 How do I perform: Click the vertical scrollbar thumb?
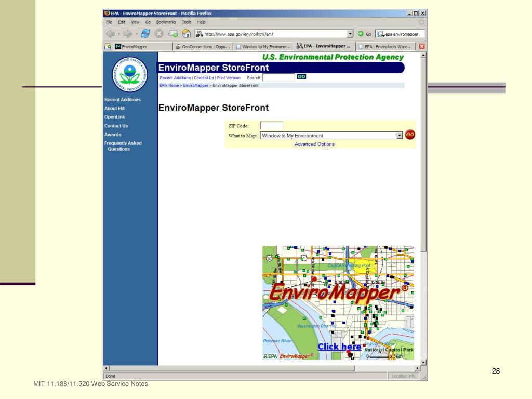423,155
